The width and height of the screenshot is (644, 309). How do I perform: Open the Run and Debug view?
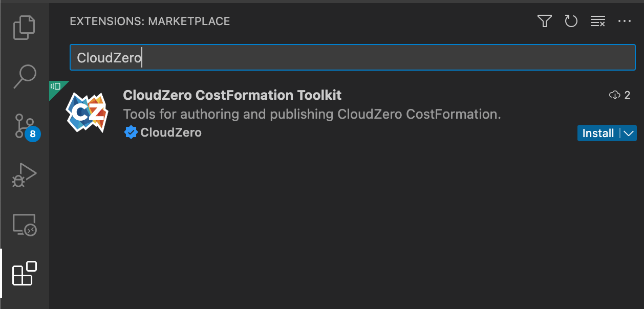click(x=24, y=175)
